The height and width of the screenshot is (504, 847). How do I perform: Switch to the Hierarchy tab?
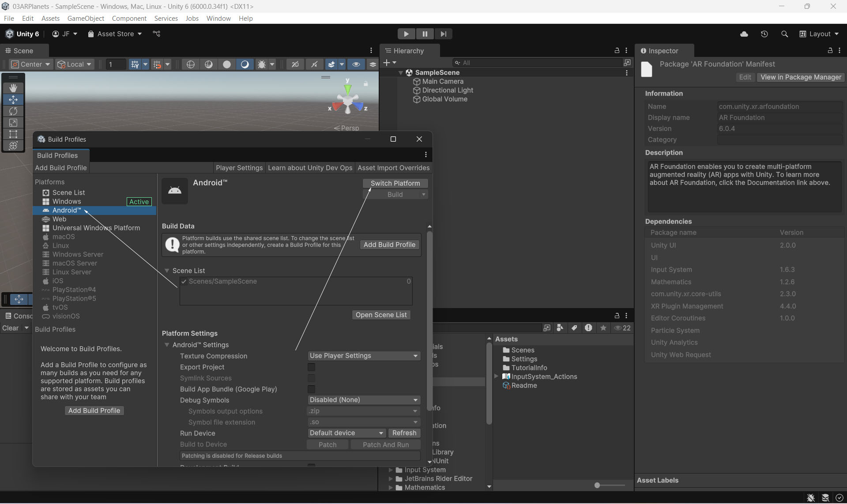408,51
